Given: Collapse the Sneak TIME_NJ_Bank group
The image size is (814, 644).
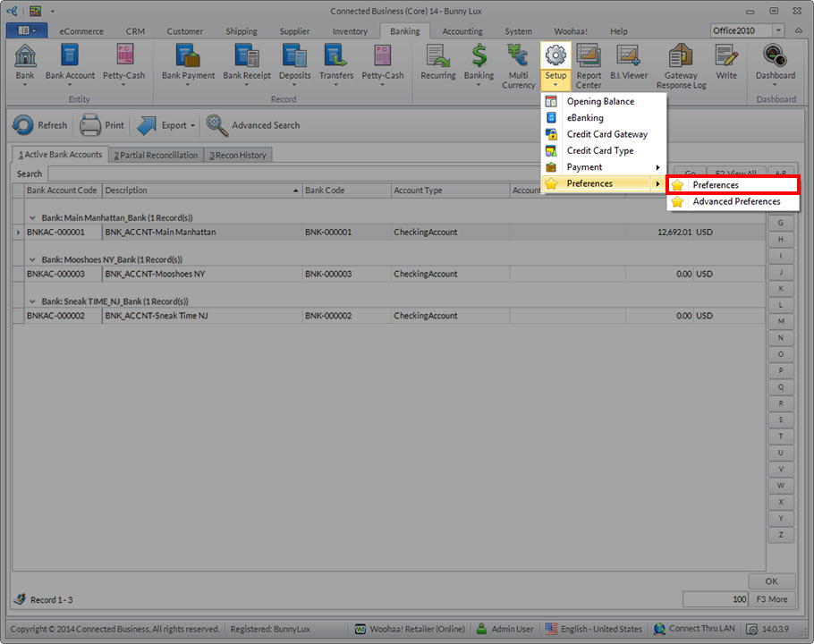Looking at the screenshot, I should (x=33, y=301).
